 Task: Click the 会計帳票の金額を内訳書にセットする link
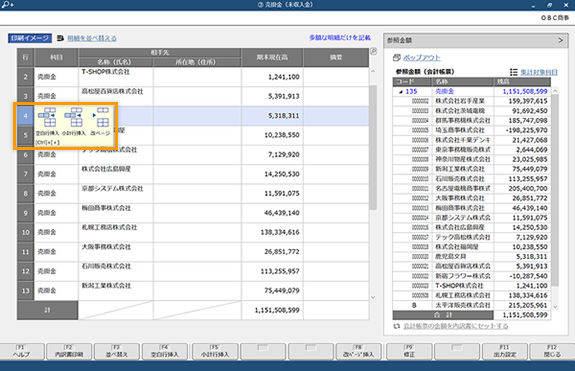(x=456, y=326)
